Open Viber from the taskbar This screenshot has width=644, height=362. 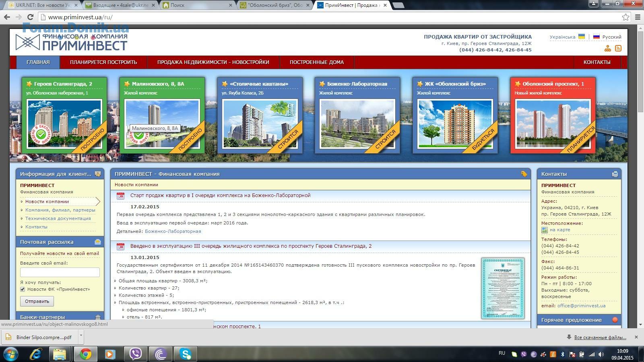135,354
